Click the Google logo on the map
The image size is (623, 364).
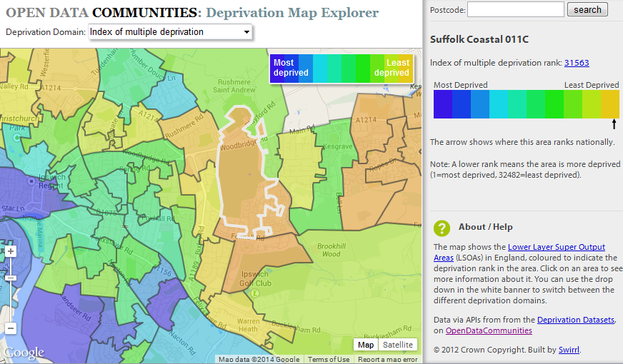click(23, 353)
